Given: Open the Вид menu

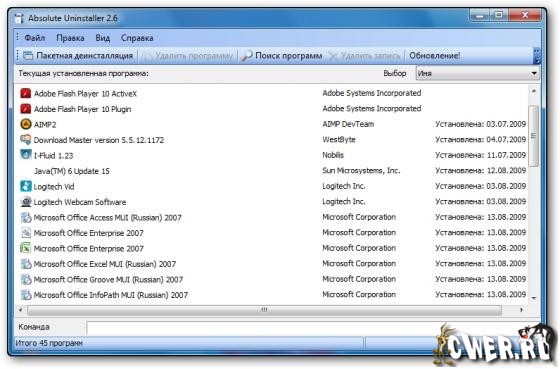Looking at the screenshot, I should point(102,38).
